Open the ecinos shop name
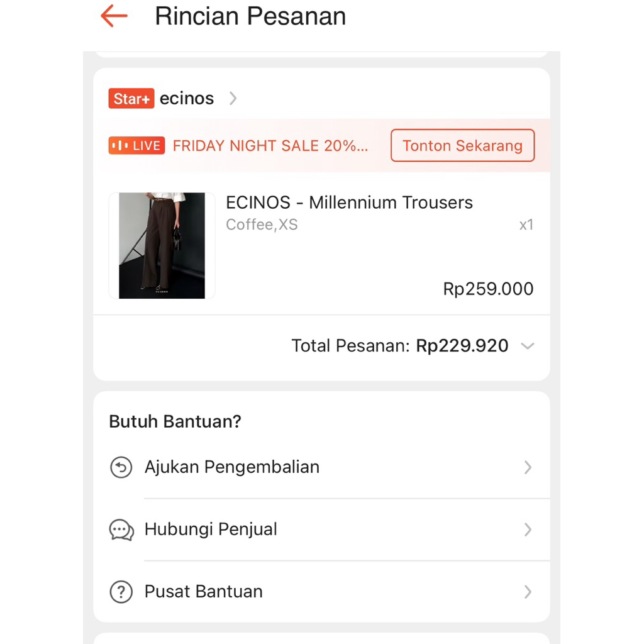644x644 pixels. [187, 99]
